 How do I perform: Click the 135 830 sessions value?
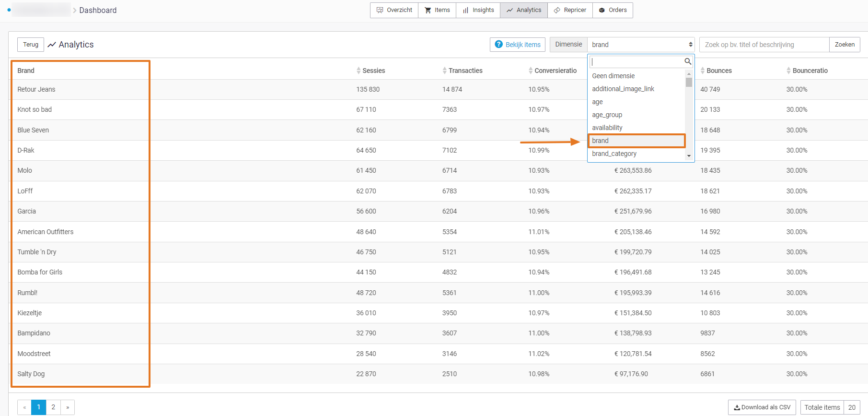tap(368, 89)
